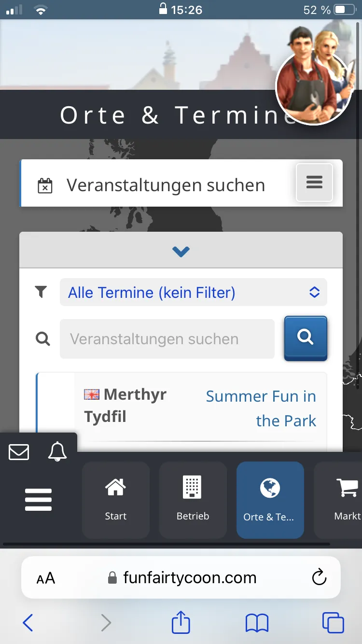
Task: Switch to the Betrieb tab
Action: 193,500
